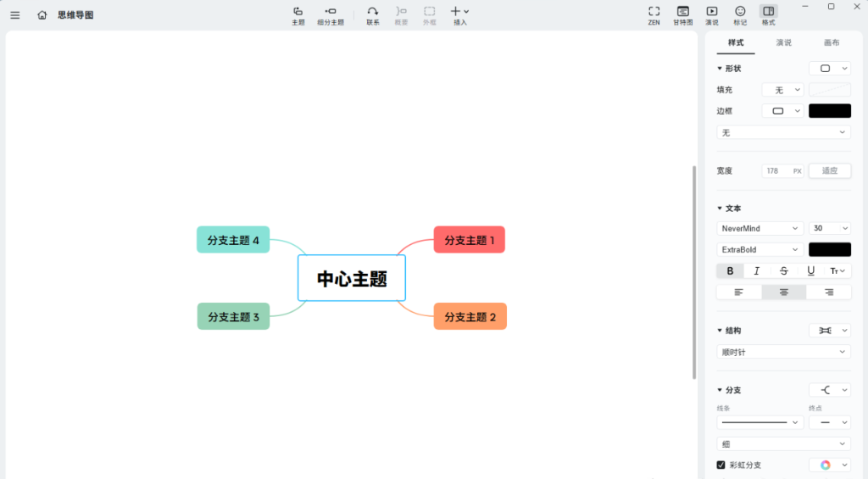Toggle bold text formatting
This screenshot has height=479, width=868.
pyautogui.click(x=730, y=271)
